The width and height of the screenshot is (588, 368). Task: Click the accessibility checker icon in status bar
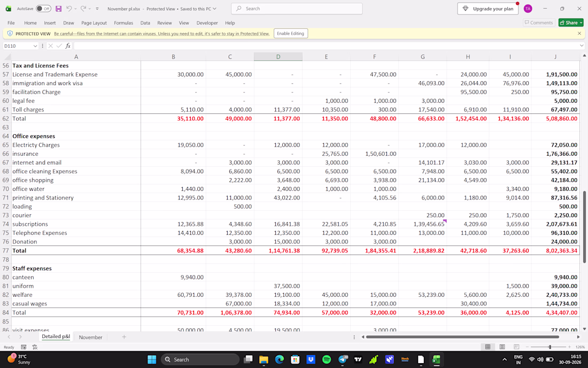coord(35,347)
